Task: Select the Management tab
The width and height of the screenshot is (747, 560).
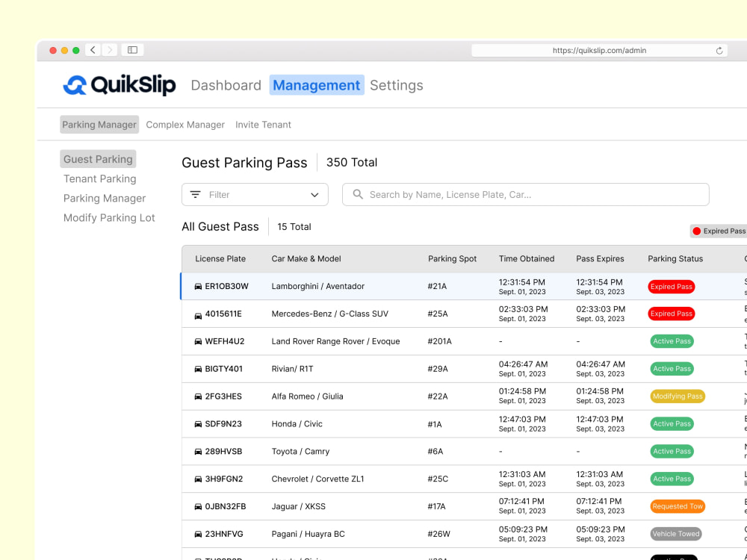Action: [316, 85]
